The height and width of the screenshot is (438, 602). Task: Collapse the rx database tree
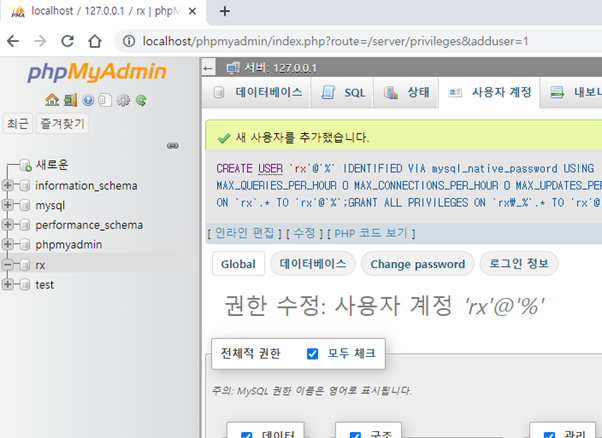pyautogui.click(x=7, y=265)
